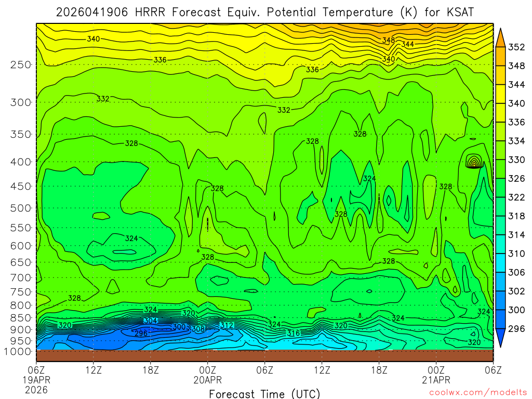This screenshot has height=399, width=532.
Task: Click the 700 pressure axis label
Action: 21,277
